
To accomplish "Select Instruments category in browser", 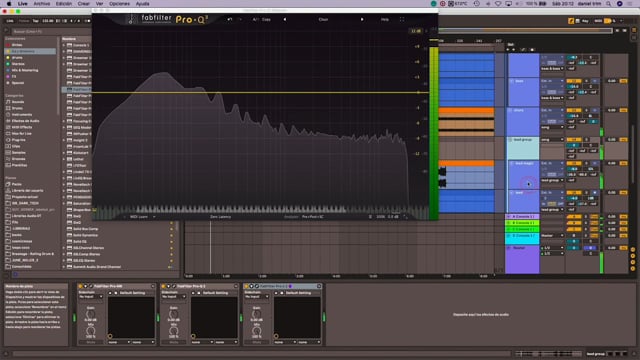I will coord(22,115).
